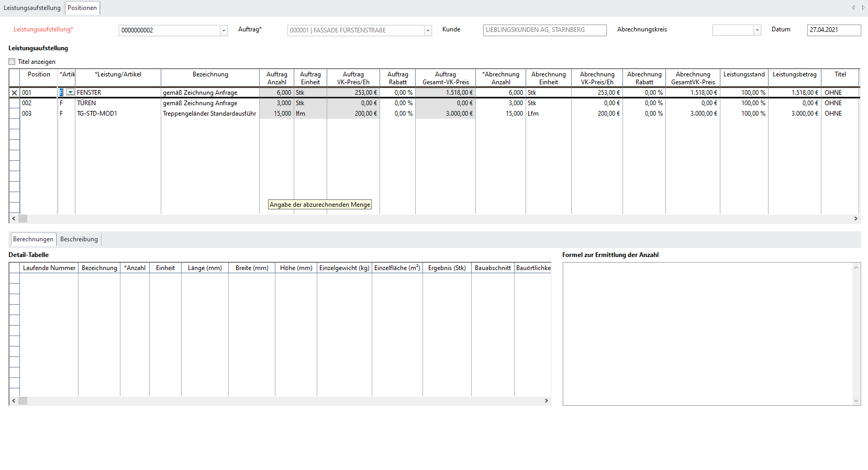Click Abrechnung Anzahl column header
868x470 pixels.
point(500,78)
